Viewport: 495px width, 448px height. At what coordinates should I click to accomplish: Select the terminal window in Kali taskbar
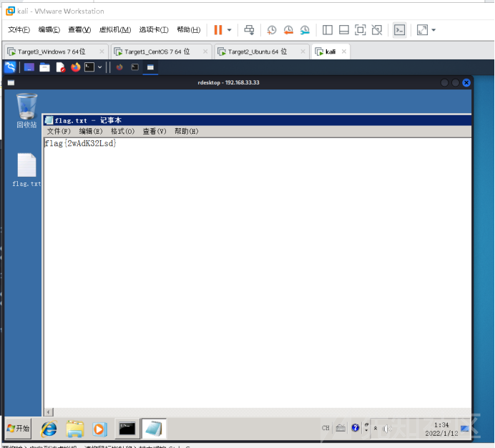pyautogui.click(x=134, y=67)
